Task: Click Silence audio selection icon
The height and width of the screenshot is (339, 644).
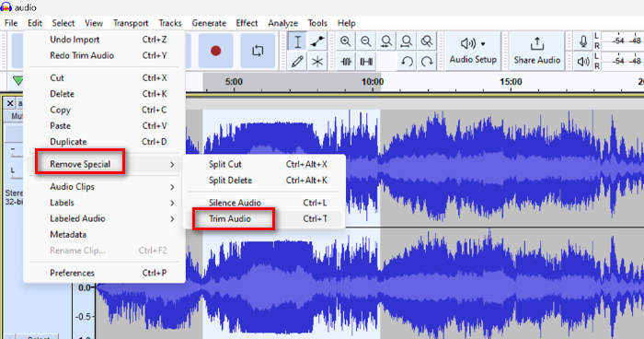Action: tap(366, 62)
